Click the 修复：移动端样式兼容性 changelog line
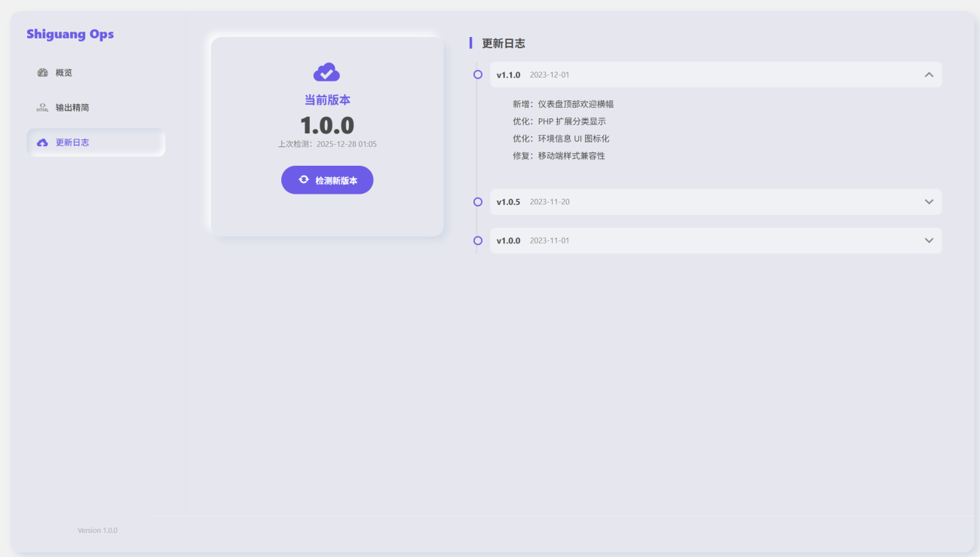The height and width of the screenshot is (557, 980). coord(559,156)
